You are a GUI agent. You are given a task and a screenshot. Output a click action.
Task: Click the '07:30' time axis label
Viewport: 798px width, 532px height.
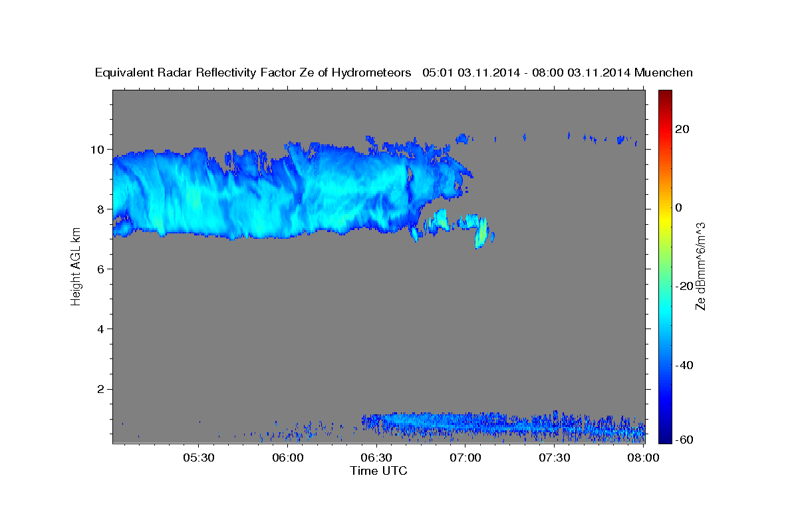[555, 458]
